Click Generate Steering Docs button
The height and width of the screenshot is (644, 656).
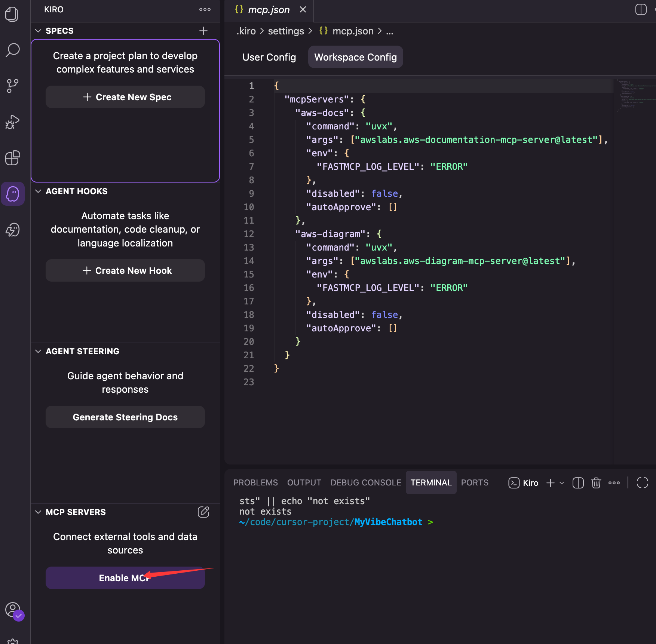click(x=125, y=417)
